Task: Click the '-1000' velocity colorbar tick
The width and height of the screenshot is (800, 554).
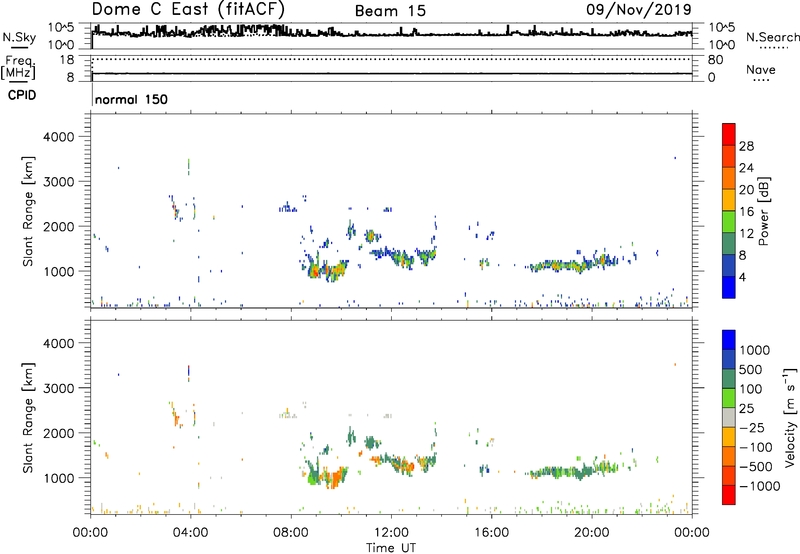Action: (x=759, y=486)
